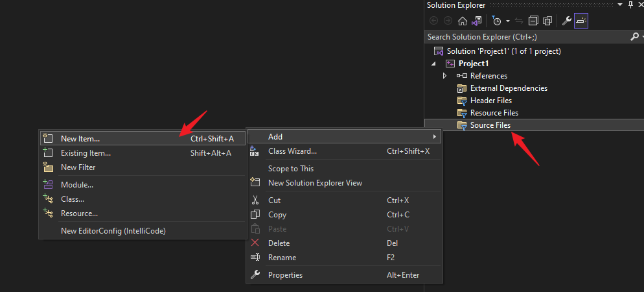Open the Pending Changes Filter dropdown arrow

[x=508, y=21]
